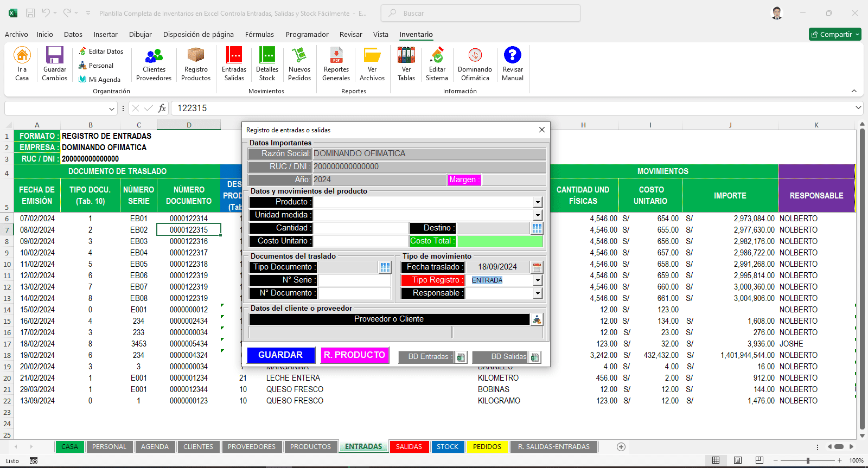This screenshot has height=468, width=868.
Task: Click the Ir a Casa home icon
Action: pyautogui.click(x=22, y=55)
